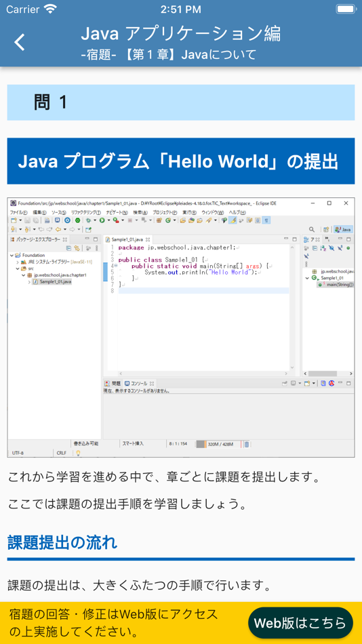Tap the battery icon in the status bar
The width and height of the screenshot is (362, 644).
coord(346,9)
